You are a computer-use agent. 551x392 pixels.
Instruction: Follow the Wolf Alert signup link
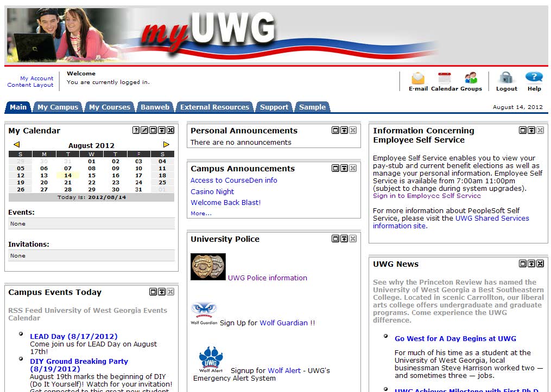tap(284, 371)
